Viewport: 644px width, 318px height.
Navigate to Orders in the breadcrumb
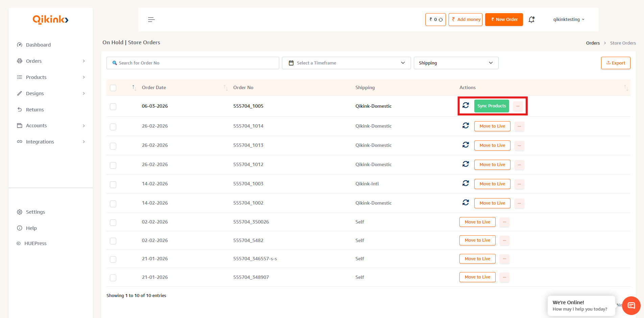tap(593, 43)
